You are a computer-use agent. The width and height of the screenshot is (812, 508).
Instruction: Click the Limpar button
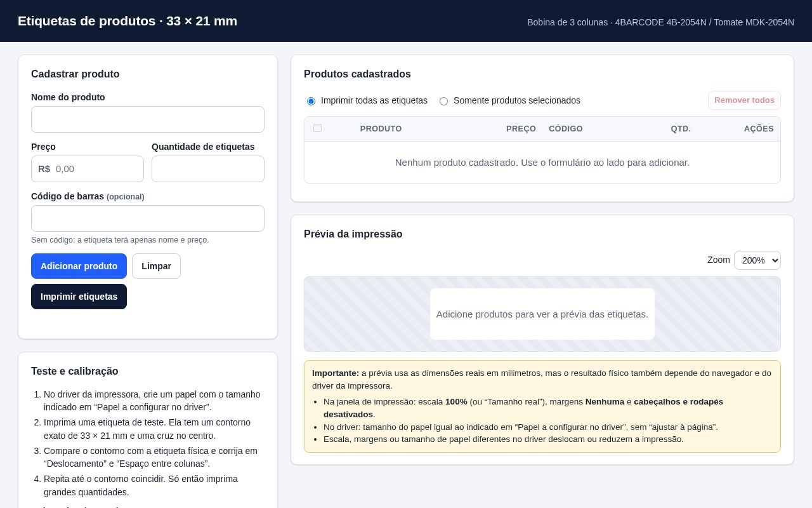point(156,266)
